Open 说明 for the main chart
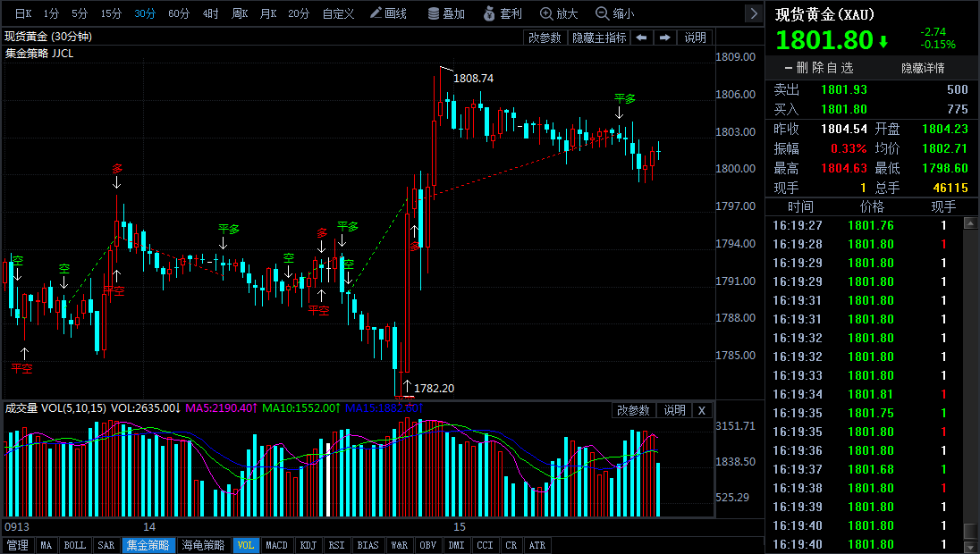This screenshot has height=554, width=980. [695, 38]
